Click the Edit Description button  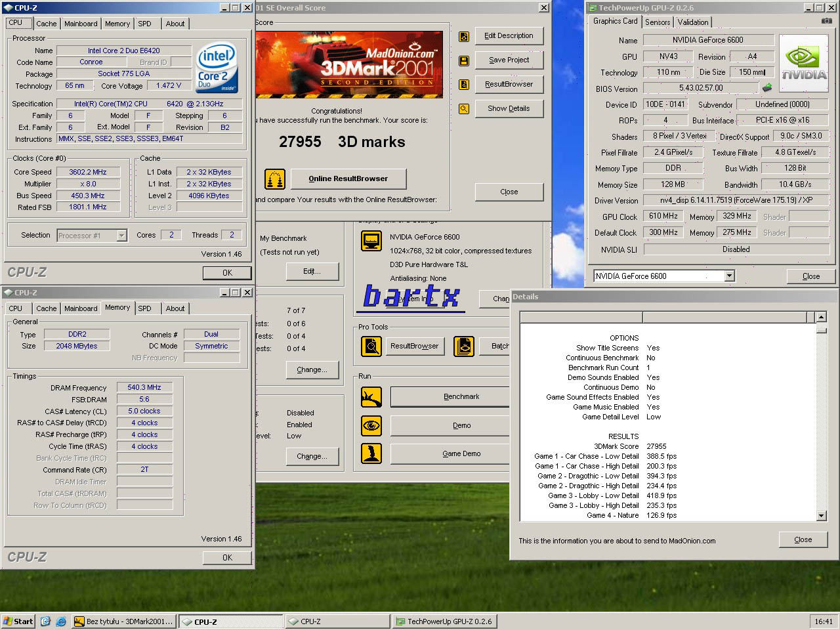pyautogui.click(x=509, y=36)
